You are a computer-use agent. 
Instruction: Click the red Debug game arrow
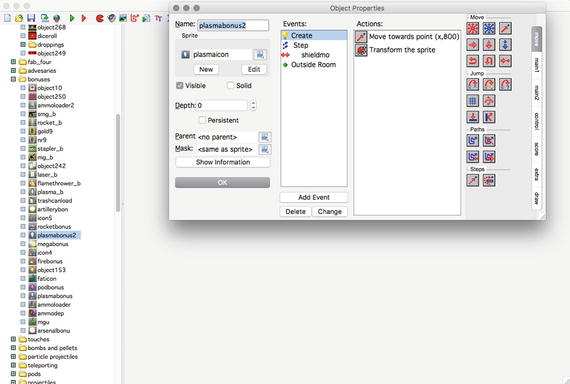point(84,18)
